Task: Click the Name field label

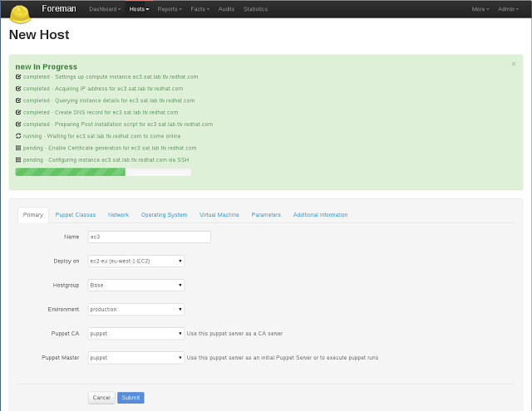Action: 71,237
